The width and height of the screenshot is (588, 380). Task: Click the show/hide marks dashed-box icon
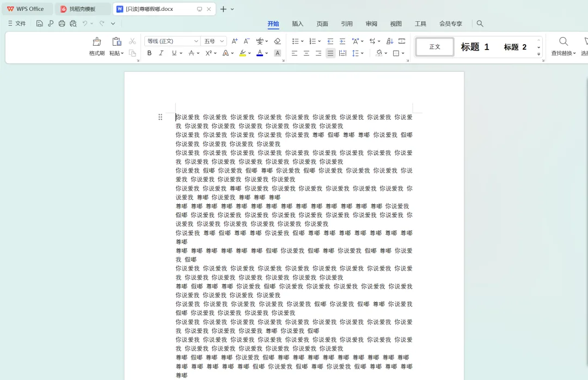click(402, 41)
